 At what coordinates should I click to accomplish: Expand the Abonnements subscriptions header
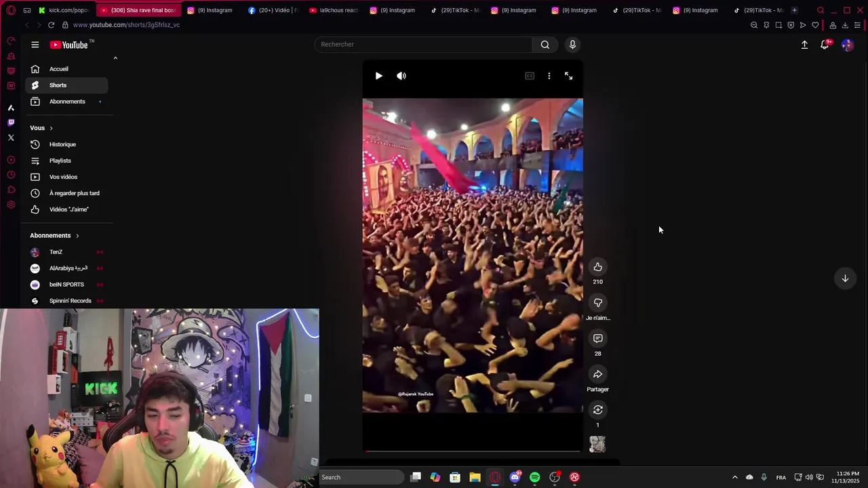[55, 236]
